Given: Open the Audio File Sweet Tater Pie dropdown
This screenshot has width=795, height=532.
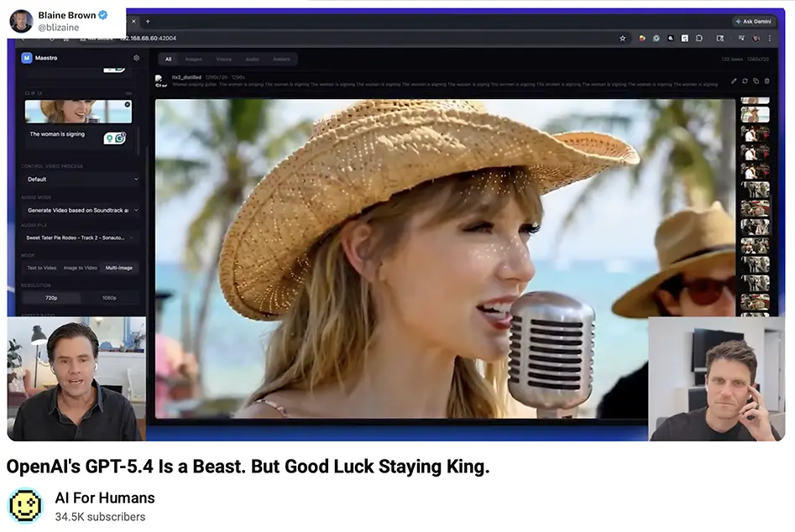Looking at the screenshot, I should (81, 237).
